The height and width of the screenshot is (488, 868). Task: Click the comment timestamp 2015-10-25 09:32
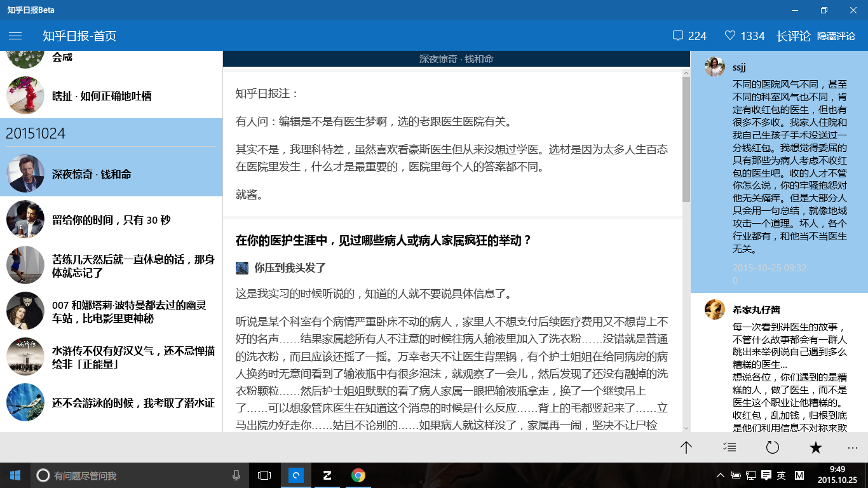point(770,268)
